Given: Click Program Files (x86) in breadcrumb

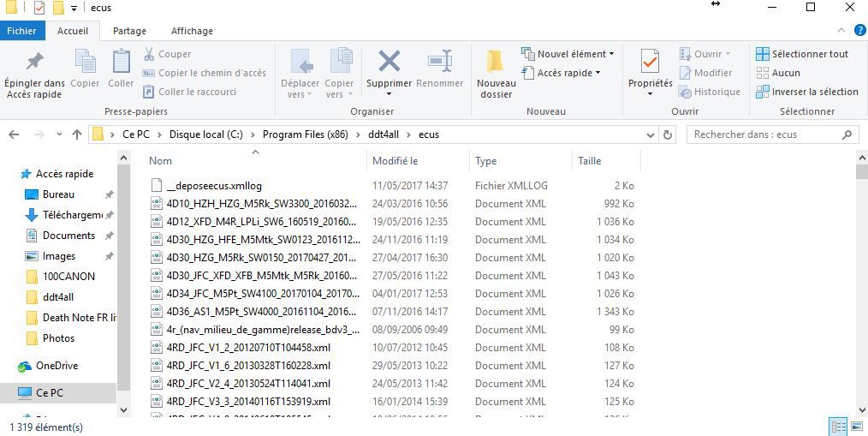Looking at the screenshot, I should pyautogui.click(x=305, y=134).
